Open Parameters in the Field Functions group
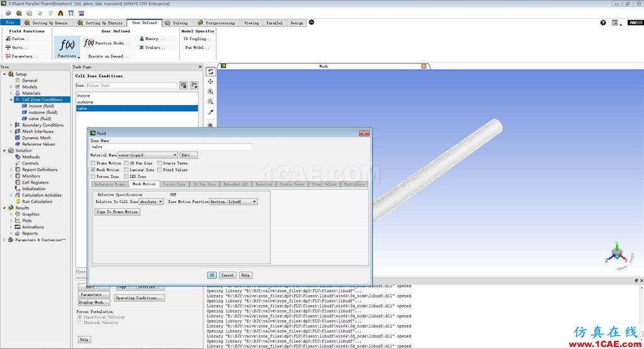644x349 pixels. click(21, 56)
